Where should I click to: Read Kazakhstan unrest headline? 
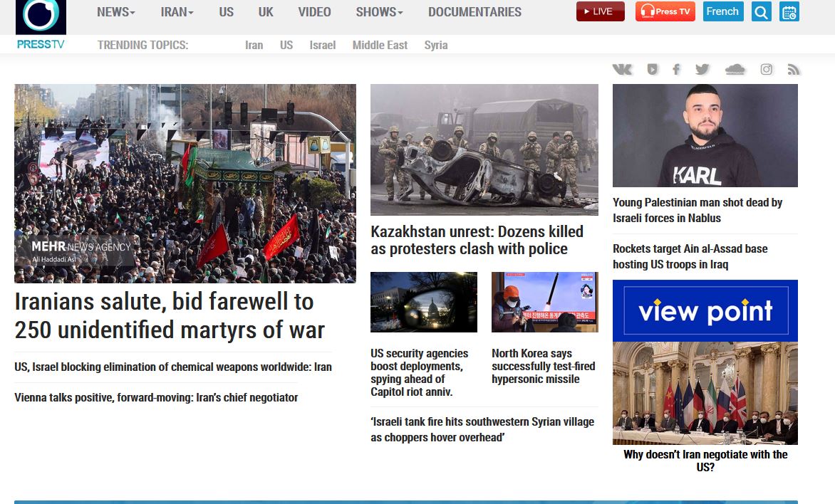pyautogui.click(x=477, y=240)
